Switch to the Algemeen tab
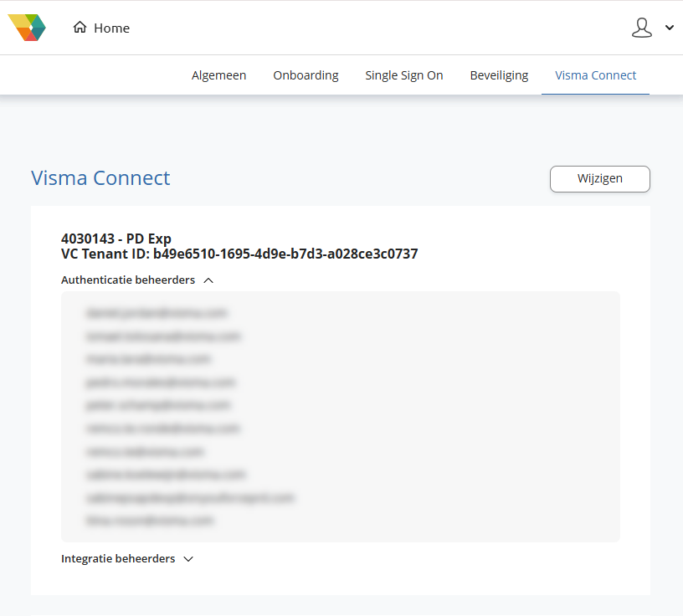 [x=218, y=75]
